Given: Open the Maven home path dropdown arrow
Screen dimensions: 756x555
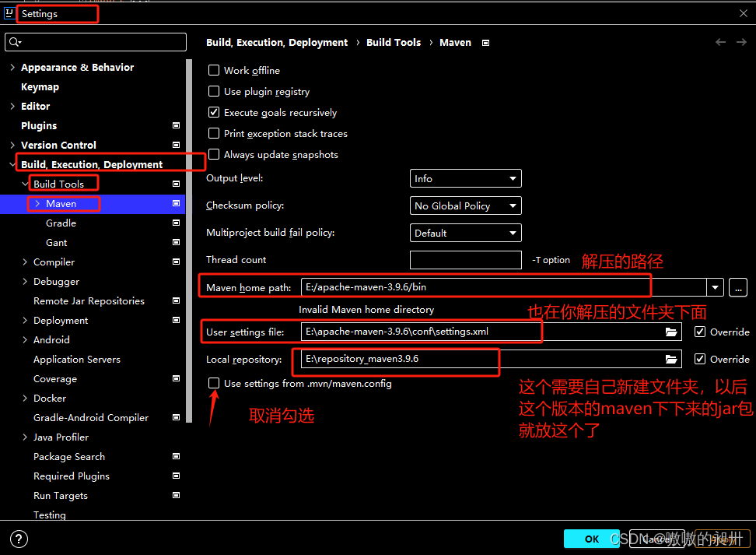Looking at the screenshot, I should (715, 288).
